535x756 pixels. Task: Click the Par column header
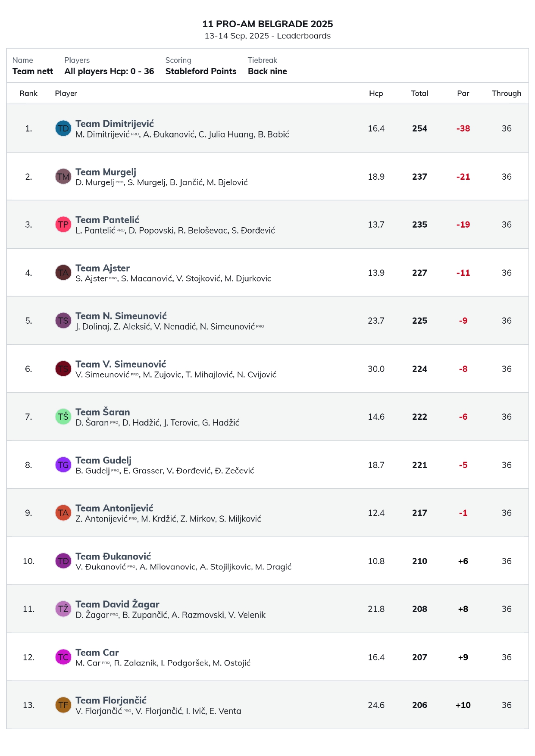(463, 94)
